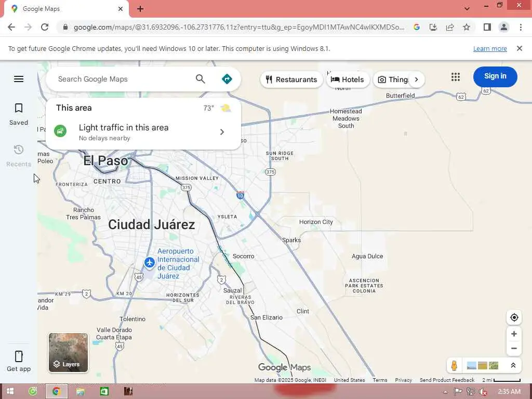Zoom in with the plus button
Screen dimensions: 532x399
coord(514,334)
